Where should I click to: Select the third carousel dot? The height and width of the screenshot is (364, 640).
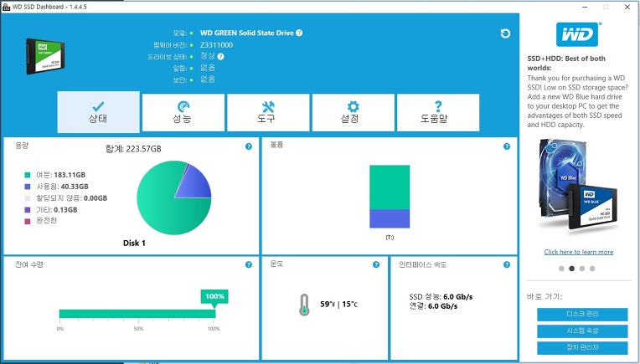[582, 269]
